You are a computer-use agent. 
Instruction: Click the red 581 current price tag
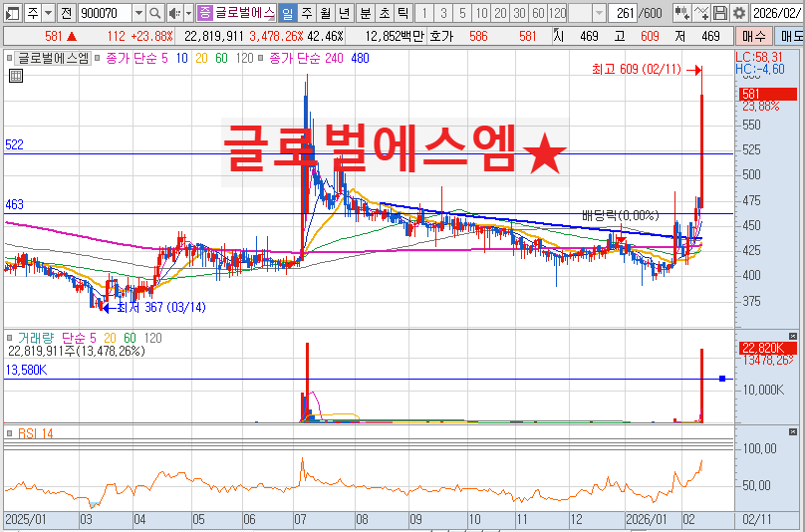[x=768, y=94]
